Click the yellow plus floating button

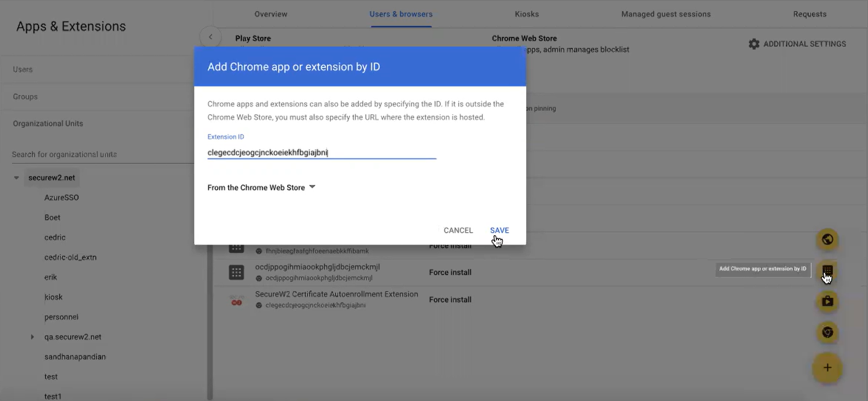[x=827, y=368]
